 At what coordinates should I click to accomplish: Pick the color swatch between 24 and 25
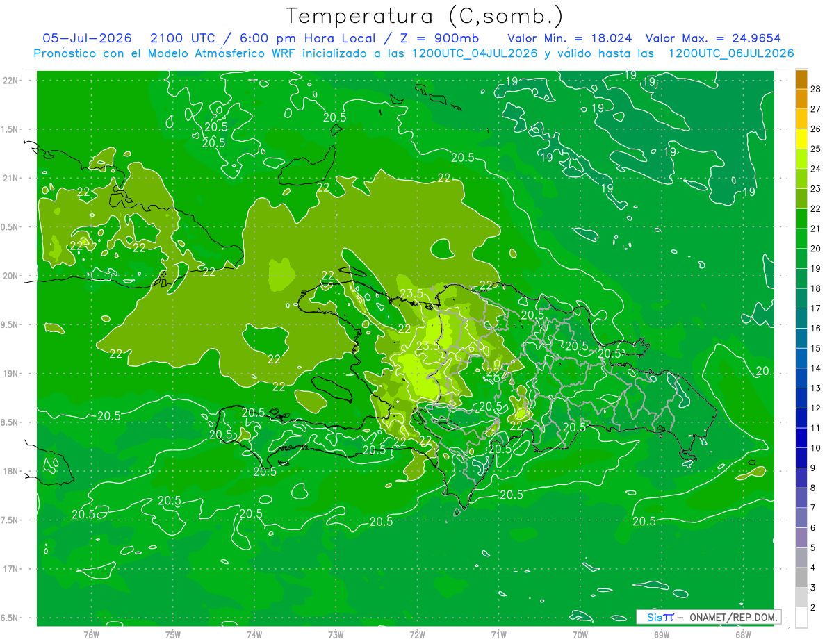[801, 159]
